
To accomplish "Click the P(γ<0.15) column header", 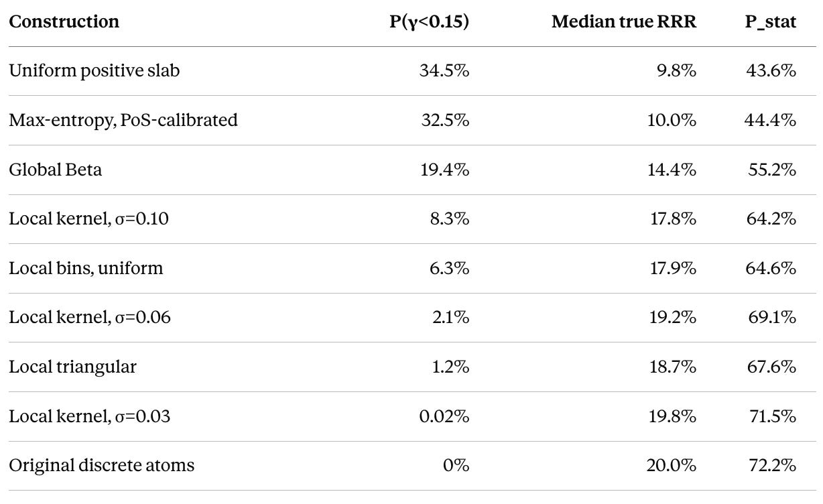I will coord(430,21).
